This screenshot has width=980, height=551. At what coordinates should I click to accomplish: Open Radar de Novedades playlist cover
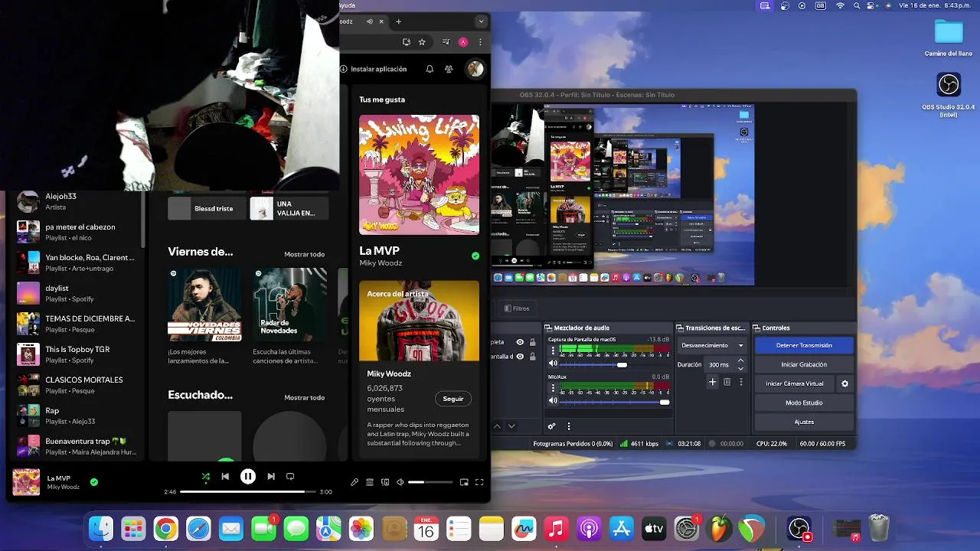289,305
